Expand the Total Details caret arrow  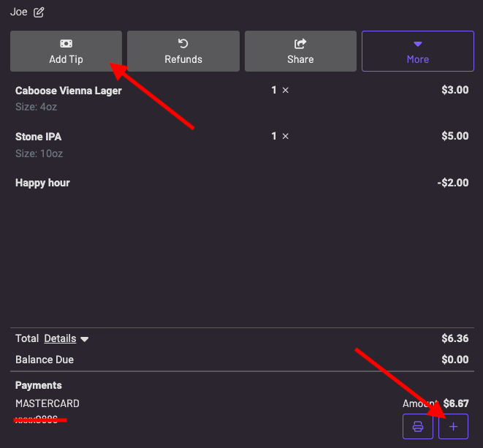point(85,339)
